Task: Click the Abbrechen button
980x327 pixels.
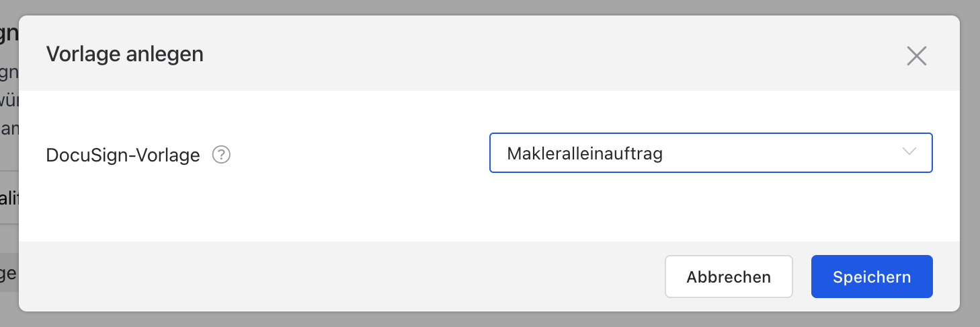Action: (x=729, y=277)
